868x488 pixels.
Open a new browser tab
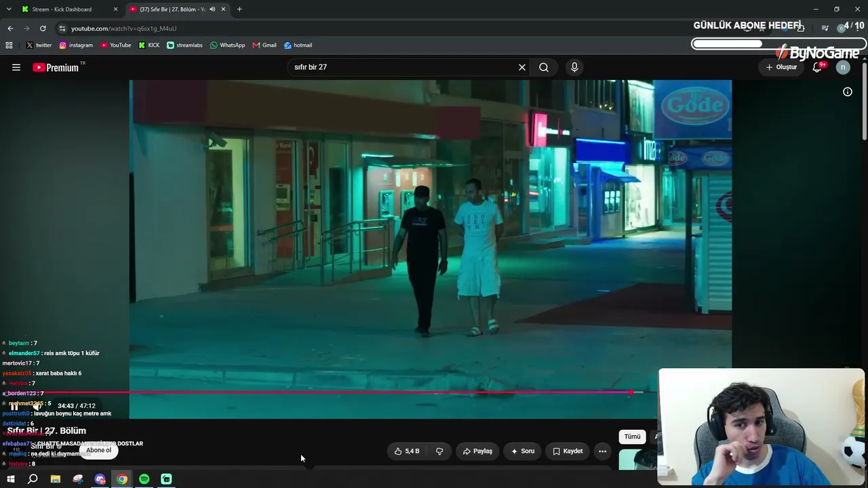(x=239, y=9)
